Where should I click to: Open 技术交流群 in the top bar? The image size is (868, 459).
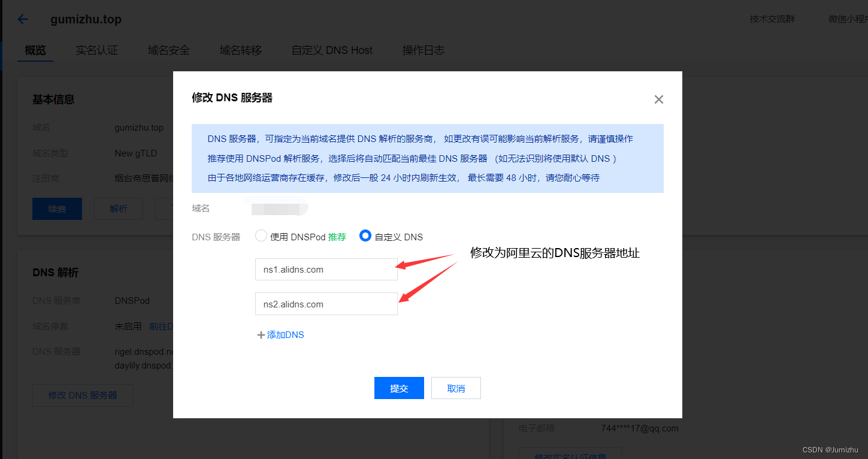[x=772, y=19]
